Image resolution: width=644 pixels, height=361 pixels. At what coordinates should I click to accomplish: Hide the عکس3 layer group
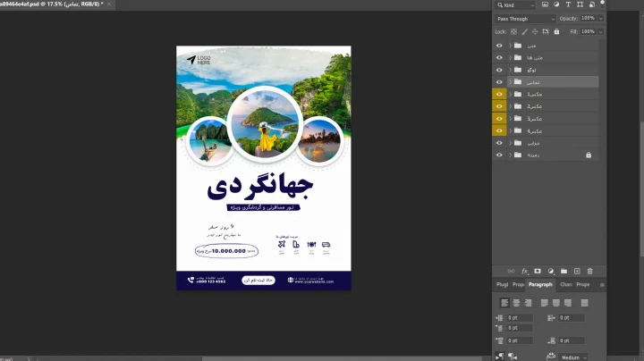(499, 119)
